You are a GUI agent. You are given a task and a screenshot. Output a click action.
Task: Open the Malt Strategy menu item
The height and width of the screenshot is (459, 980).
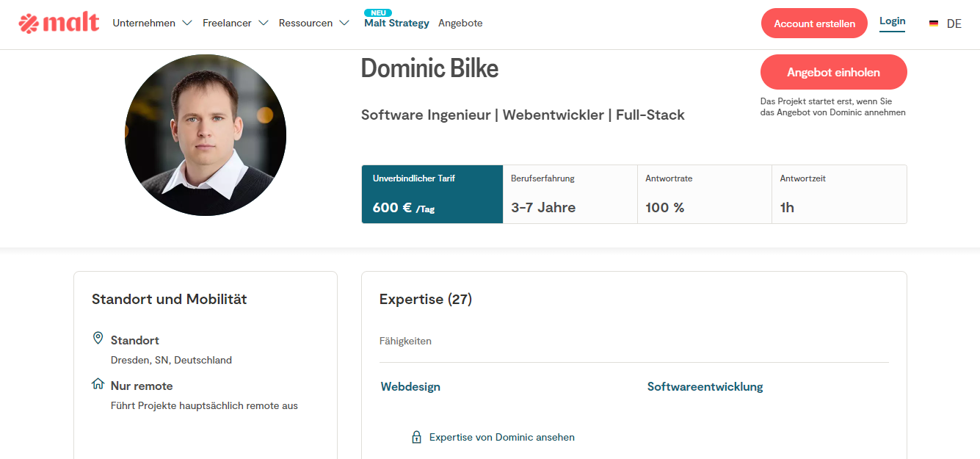click(396, 23)
